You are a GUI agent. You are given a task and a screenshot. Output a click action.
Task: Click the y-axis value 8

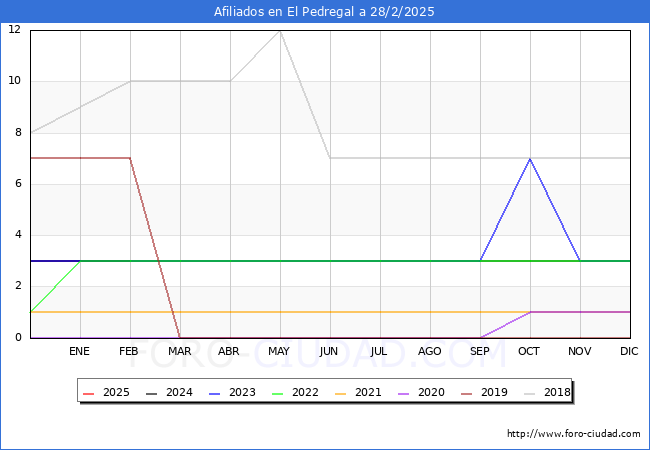click(x=18, y=133)
